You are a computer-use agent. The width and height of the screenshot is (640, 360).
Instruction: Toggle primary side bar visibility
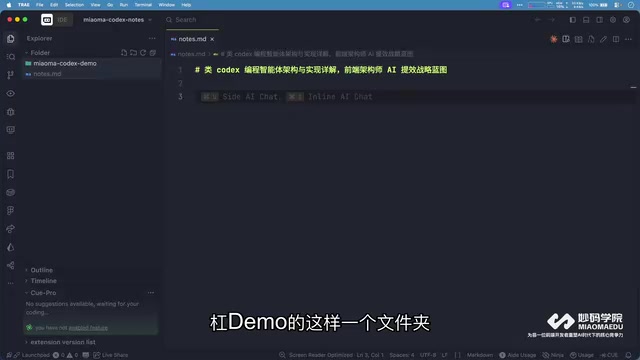point(573,20)
